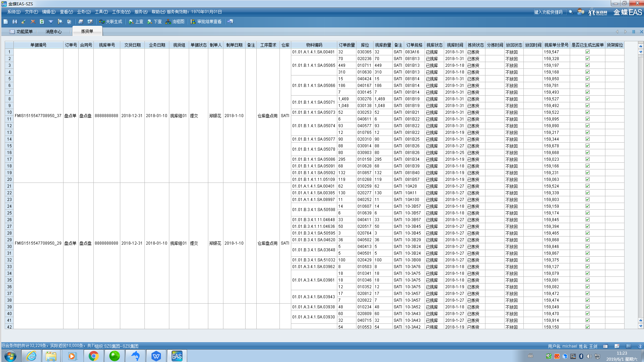Click the Attachment toolbar icon
Viewport: 644px width, 362px height.
(x=69, y=21)
